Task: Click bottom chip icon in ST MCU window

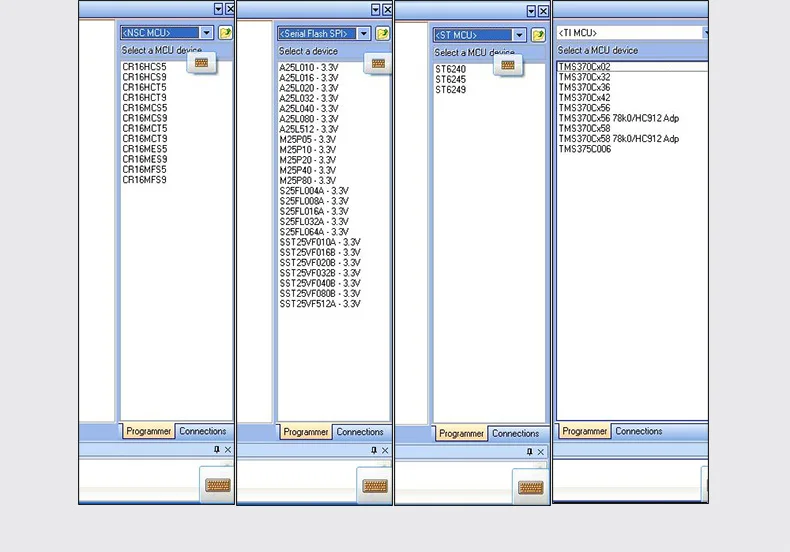Action: (x=531, y=487)
